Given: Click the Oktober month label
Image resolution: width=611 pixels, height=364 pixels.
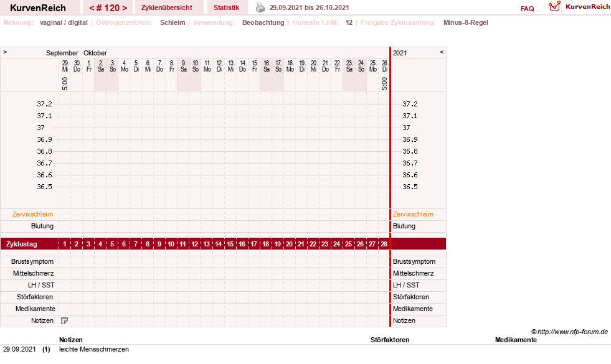Looking at the screenshot, I should [95, 53].
